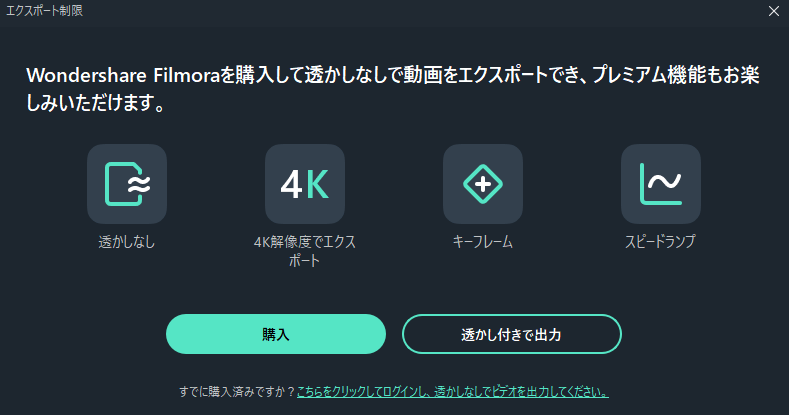This screenshot has width=789, height=415.
Task: Click the plus sign inside keyframe diamond
Action: 483,184
